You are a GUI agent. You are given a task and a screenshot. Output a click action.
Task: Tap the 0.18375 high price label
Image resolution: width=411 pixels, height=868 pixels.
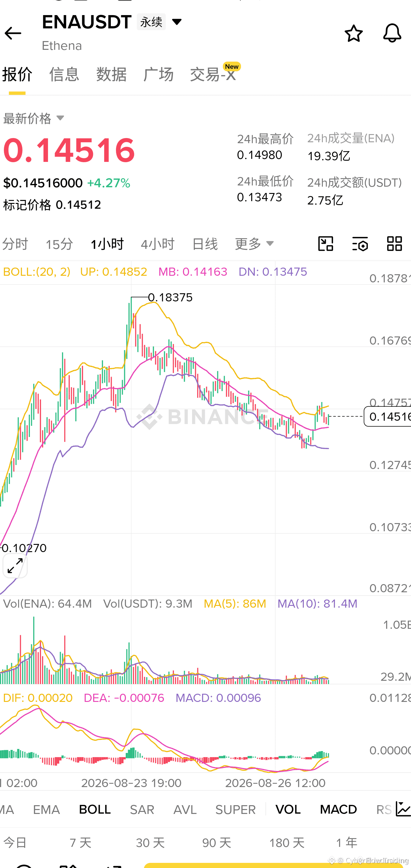(170, 297)
